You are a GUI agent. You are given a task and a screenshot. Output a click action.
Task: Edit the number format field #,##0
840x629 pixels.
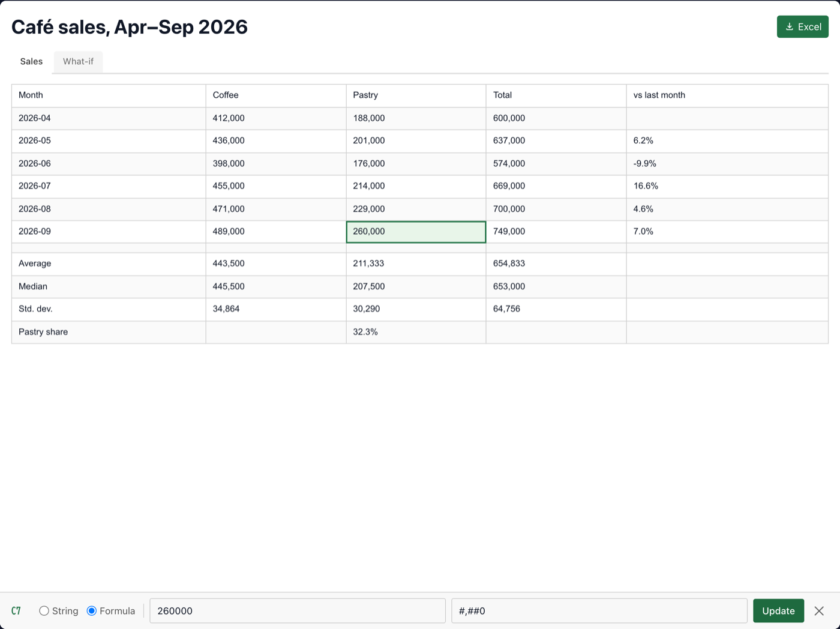(599, 610)
